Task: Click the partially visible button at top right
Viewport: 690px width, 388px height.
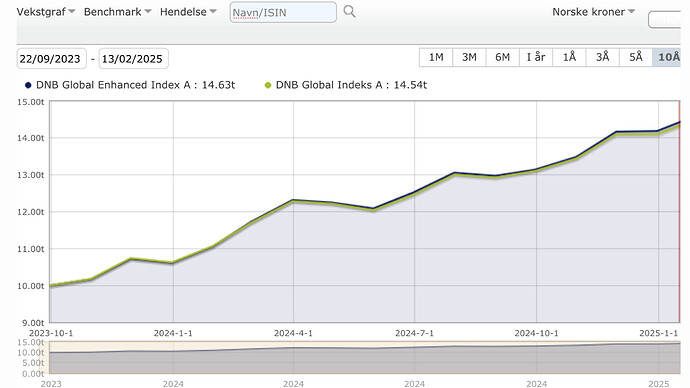Action: point(664,20)
